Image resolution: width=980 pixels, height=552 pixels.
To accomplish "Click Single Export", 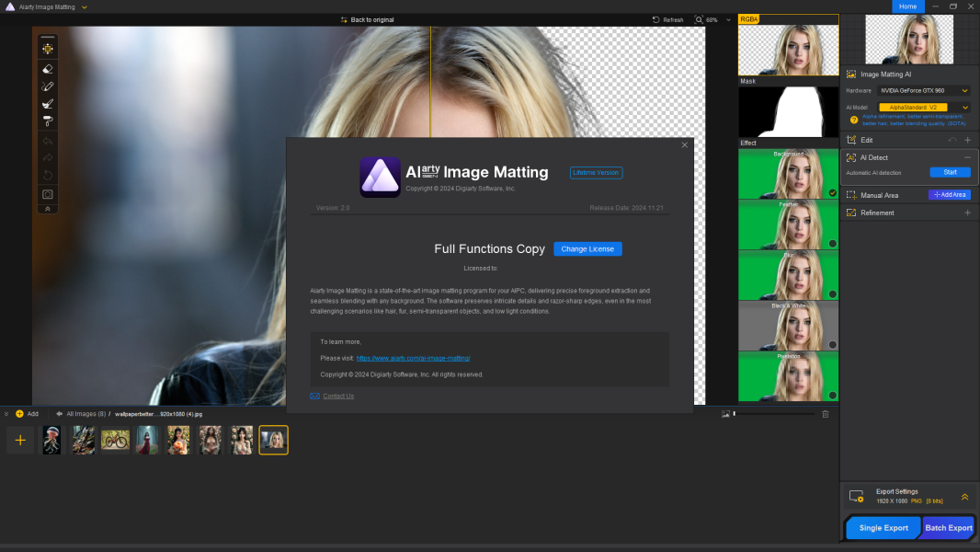I will [883, 527].
